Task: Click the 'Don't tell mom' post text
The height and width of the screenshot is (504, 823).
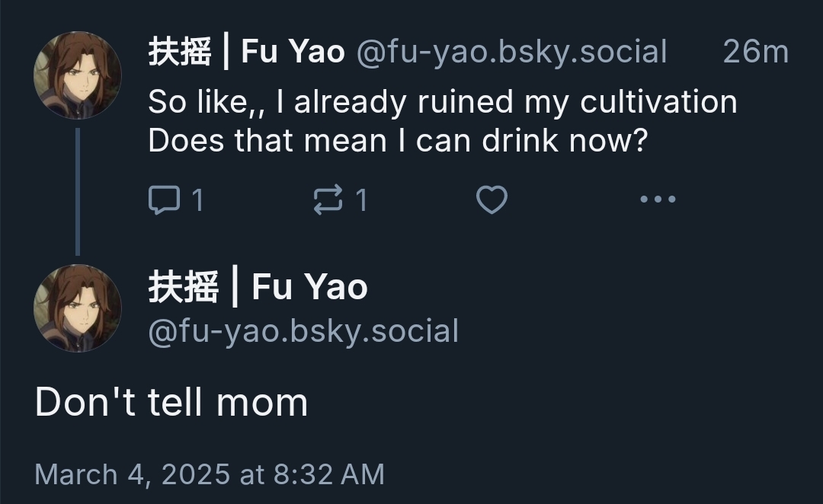Action: pos(171,403)
